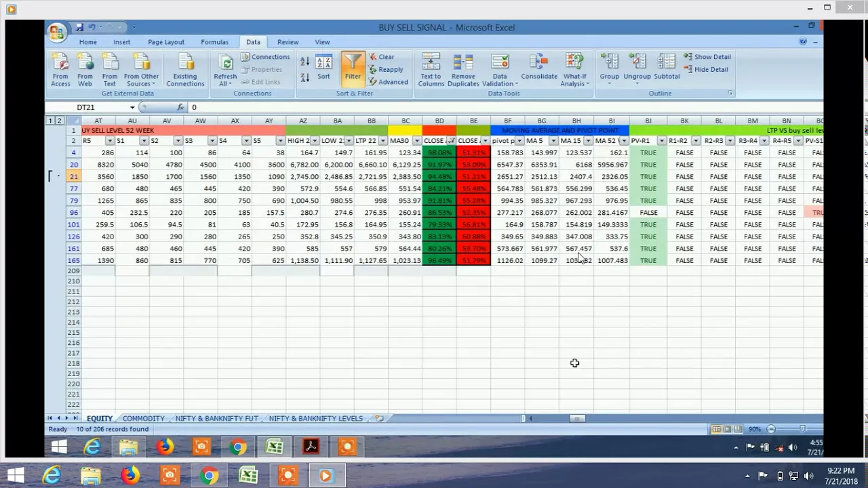Open the COMMODITY sheet tab
The width and height of the screenshot is (868, 488).
click(143, 418)
